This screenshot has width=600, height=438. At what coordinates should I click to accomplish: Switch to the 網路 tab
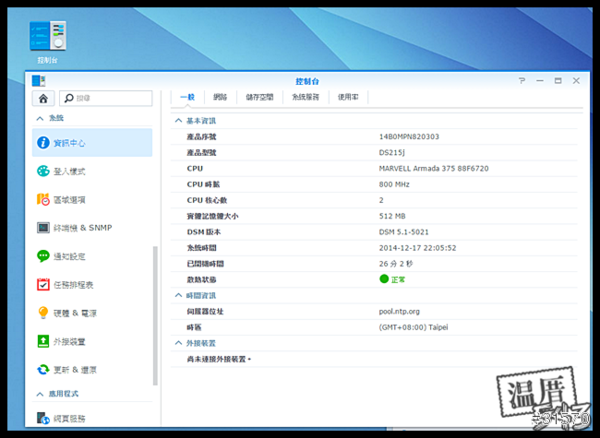[220, 97]
